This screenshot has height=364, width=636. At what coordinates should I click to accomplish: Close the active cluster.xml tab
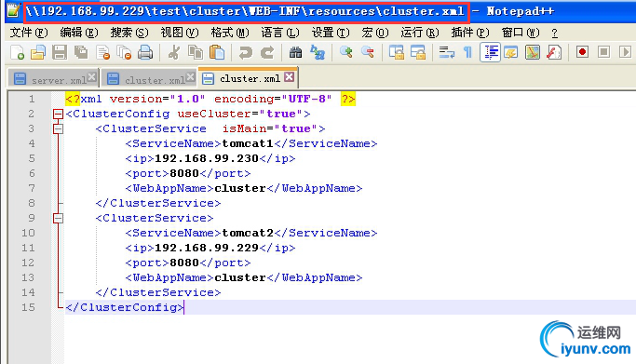pyautogui.click(x=289, y=77)
